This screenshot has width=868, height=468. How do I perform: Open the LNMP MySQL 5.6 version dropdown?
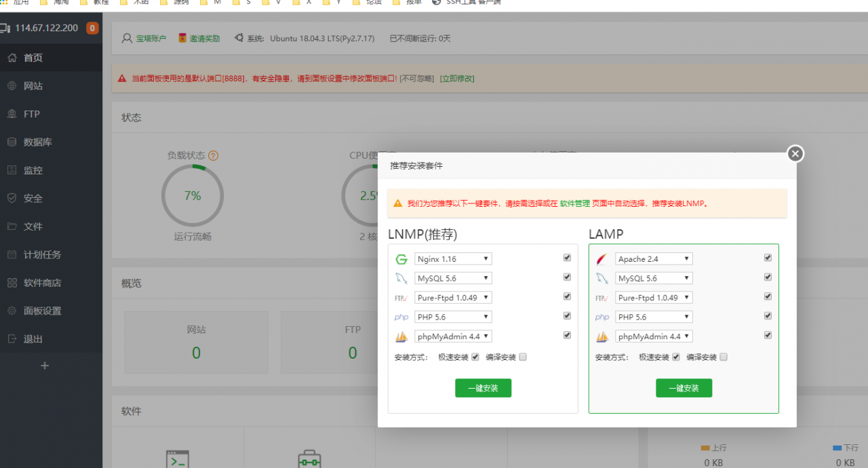coord(454,278)
